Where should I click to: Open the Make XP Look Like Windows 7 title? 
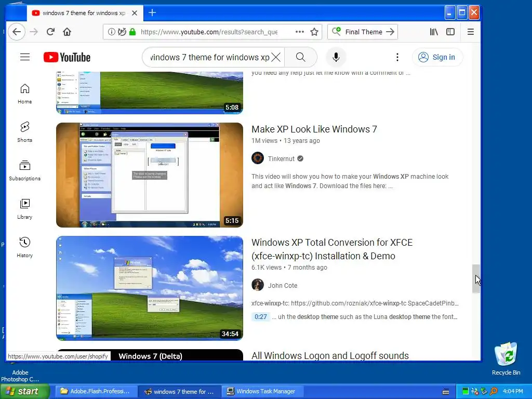pyautogui.click(x=314, y=129)
